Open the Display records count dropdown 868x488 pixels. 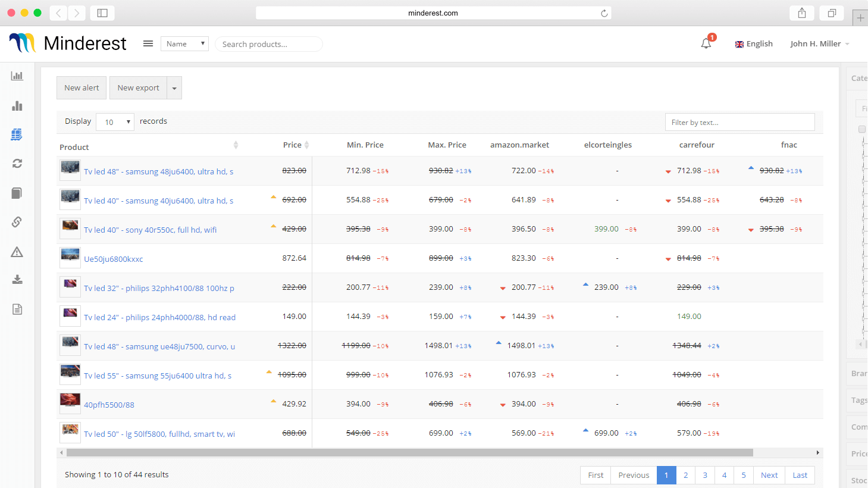(x=115, y=122)
